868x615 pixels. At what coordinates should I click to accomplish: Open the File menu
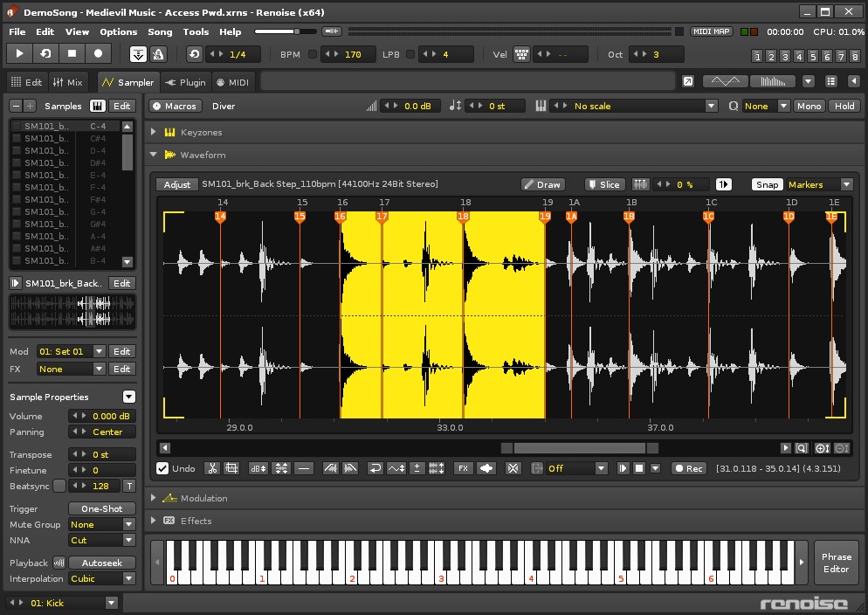pos(17,31)
